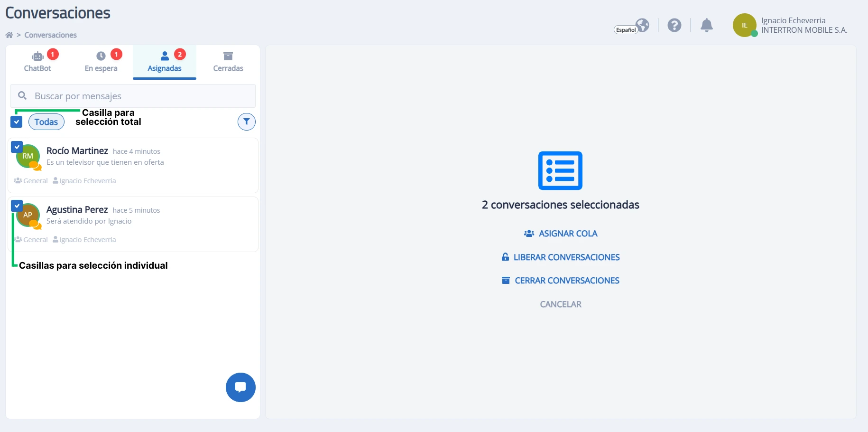Open the notifications bell

[x=707, y=25]
